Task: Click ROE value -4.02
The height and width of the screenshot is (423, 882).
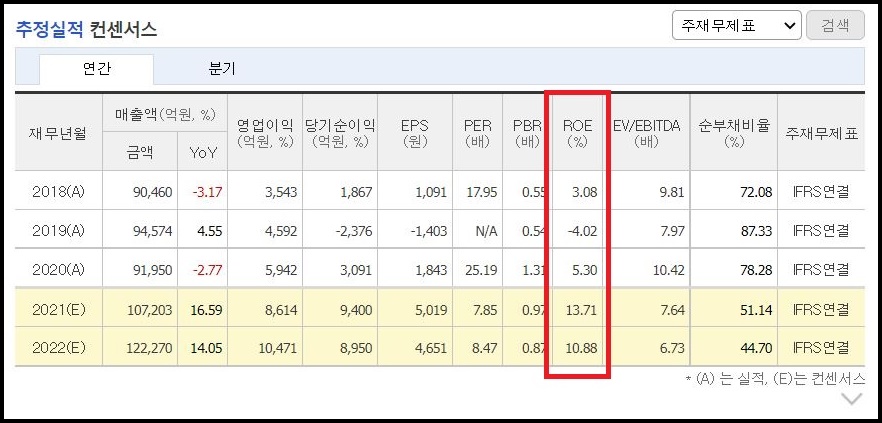Action: [582, 231]
